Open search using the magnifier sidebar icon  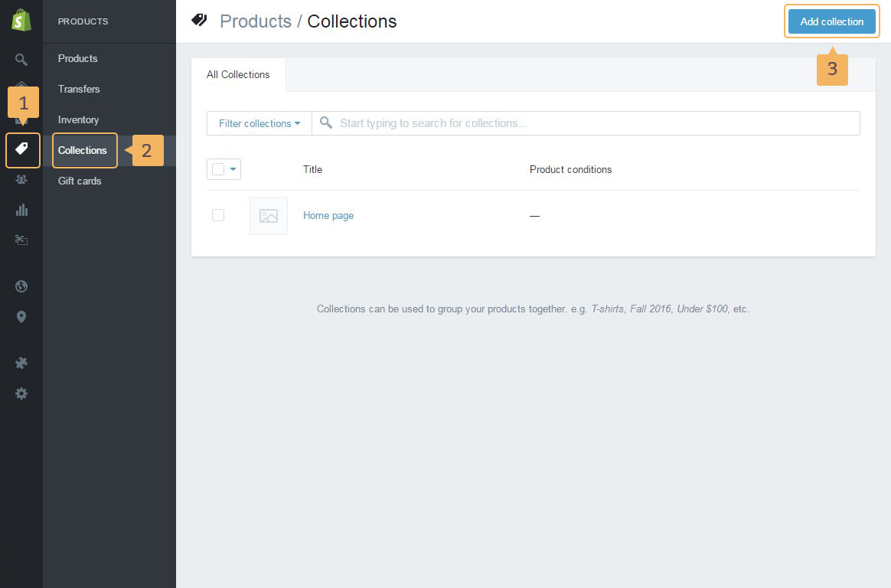coord(21,59)
